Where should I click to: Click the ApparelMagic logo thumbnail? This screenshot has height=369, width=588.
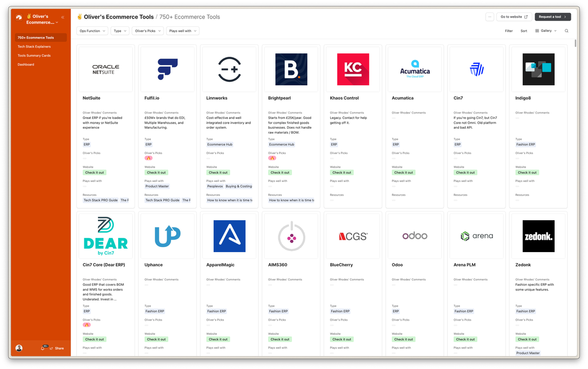click(x=229, y=236)
